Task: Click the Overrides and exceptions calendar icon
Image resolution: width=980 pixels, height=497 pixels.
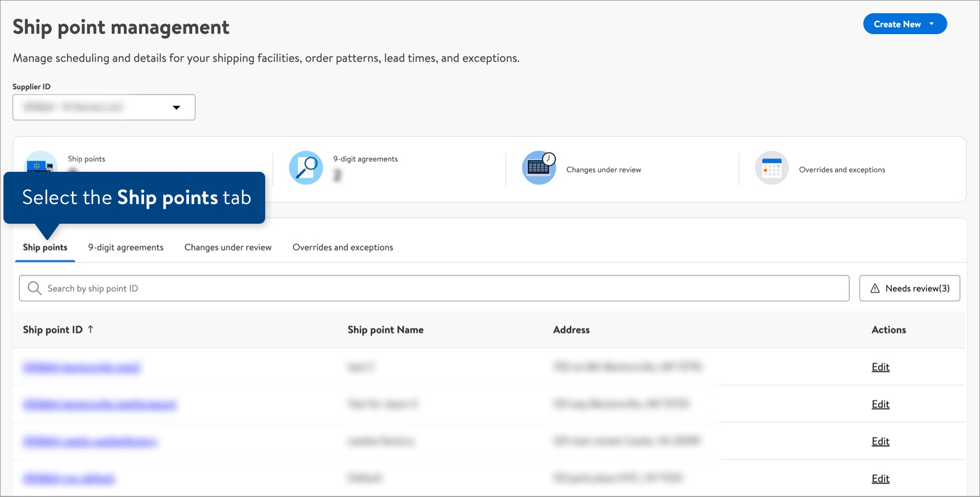Action: click(x=771, y=168)
